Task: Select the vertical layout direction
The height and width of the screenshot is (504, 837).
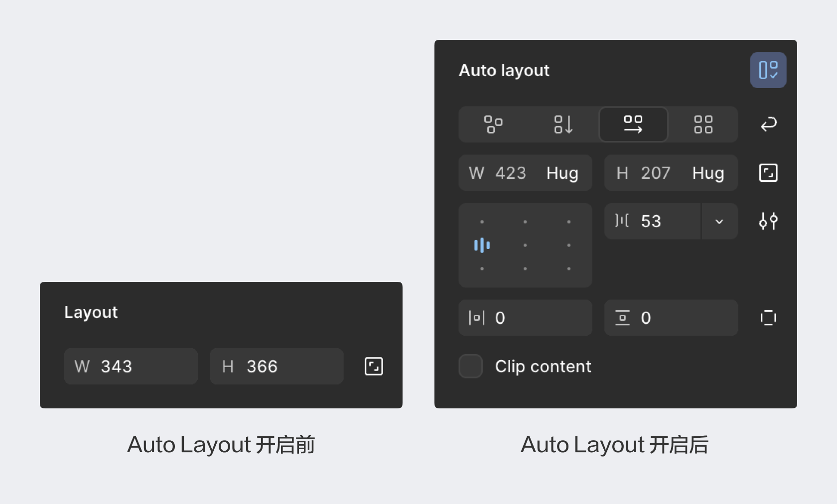Action: pyautogui.click(x=563, y=124)
